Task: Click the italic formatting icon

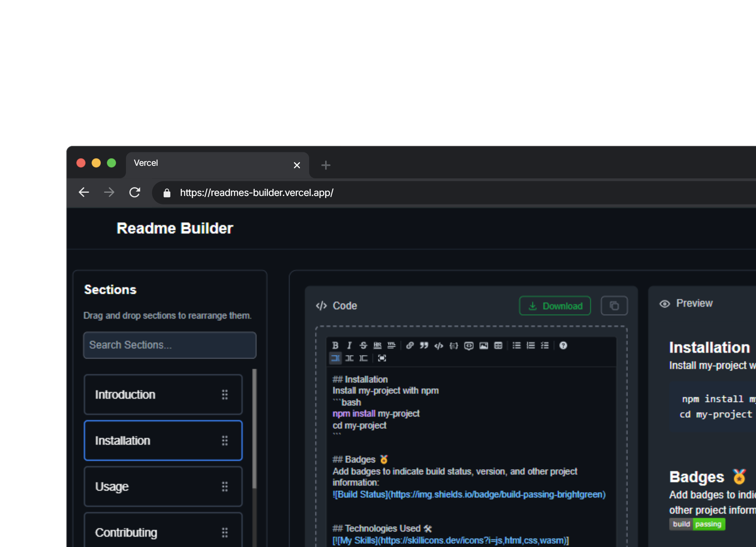Action: [x=349, y=345]
